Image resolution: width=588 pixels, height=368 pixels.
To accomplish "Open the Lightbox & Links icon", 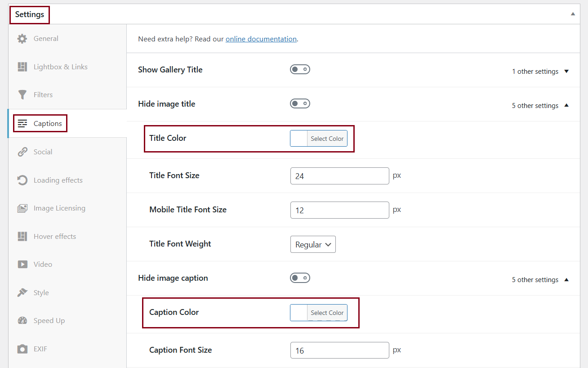I will click(22, 67).
